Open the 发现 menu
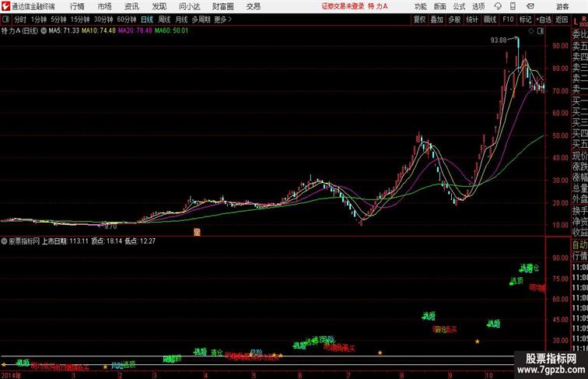The width and height of the screenshot is (588, 379). 159,6
